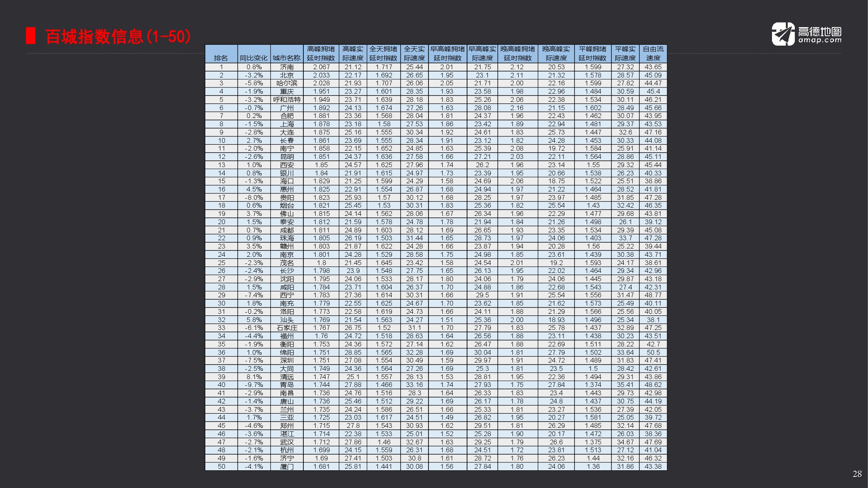868x488 pixels.
Task: Select rank 50 cell
Action: pos(221,467)
